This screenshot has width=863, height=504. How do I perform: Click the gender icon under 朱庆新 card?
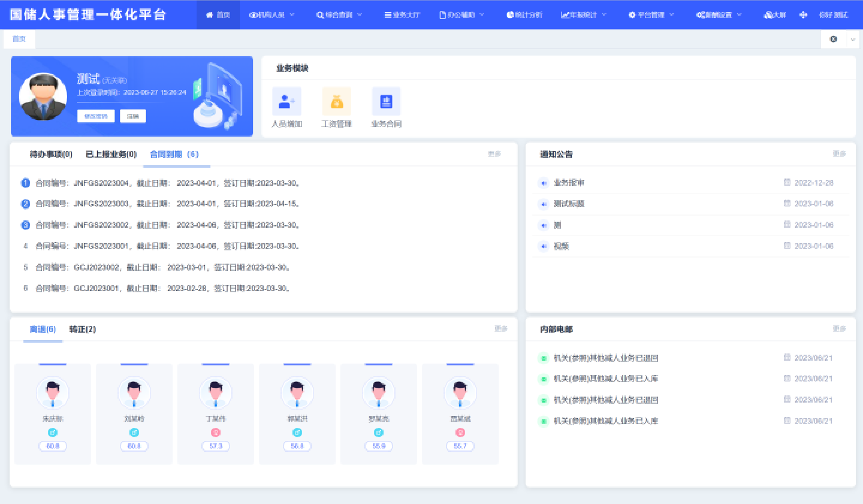[53, 433]
